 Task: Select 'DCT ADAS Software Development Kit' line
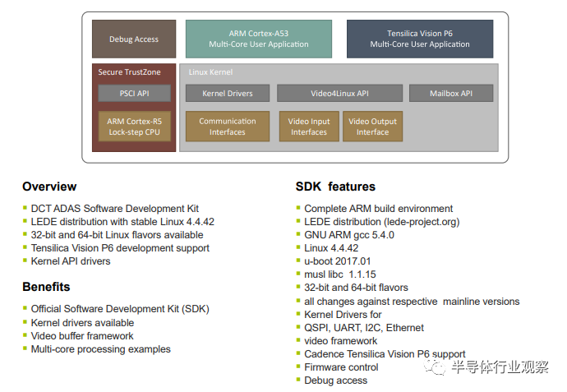point(114,209)
